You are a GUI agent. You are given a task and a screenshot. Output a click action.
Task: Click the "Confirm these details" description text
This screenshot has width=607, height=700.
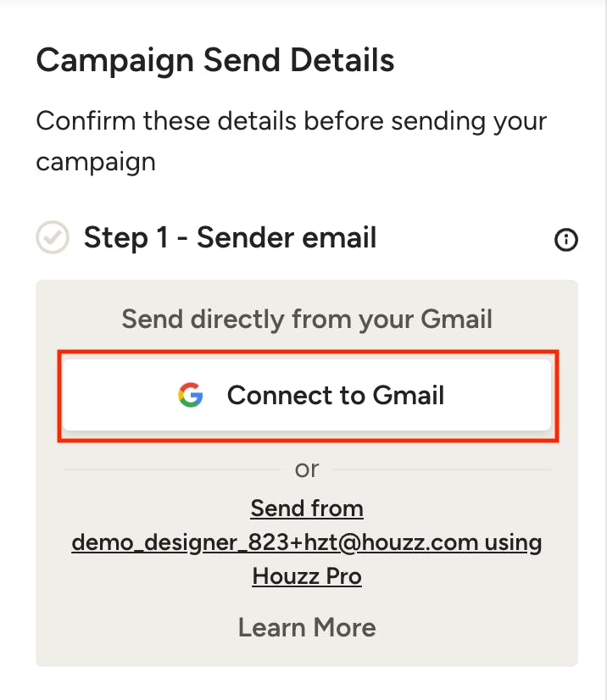[291, 120]
